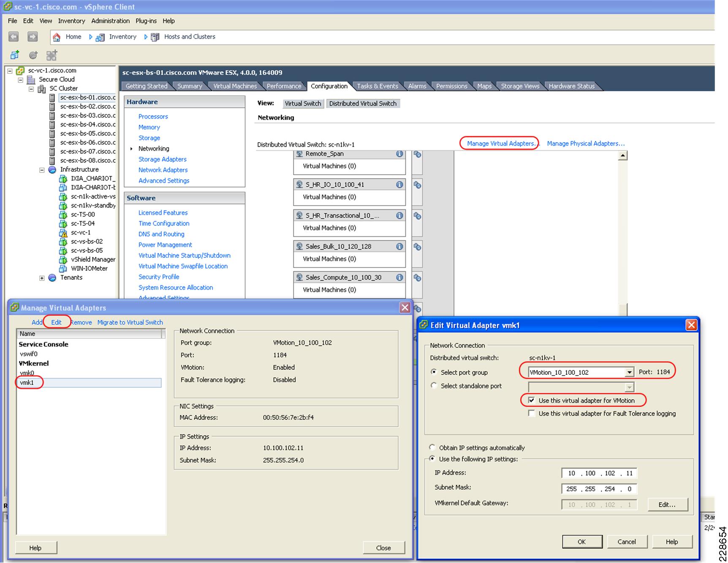Screen dimensions: 728x563
Task: Collapse the sc-vc-1.cisco.com tree root
Action: click(x=10, y=71)
